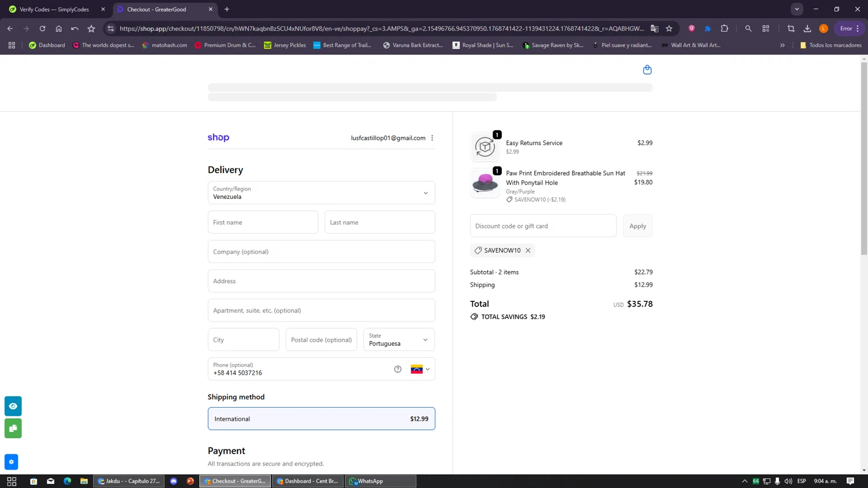868x488 pixels.
Task: Close the Verify Codes — SimplyCodes tab
Action: click(103, 9)
